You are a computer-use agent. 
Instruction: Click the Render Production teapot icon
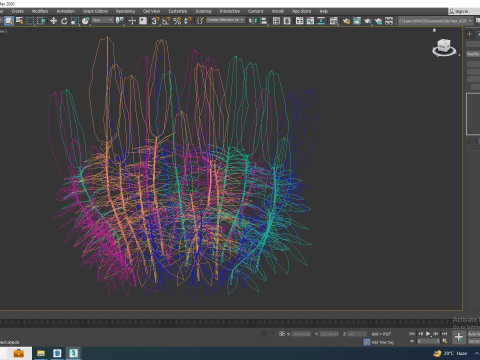(x=367, y=21)
